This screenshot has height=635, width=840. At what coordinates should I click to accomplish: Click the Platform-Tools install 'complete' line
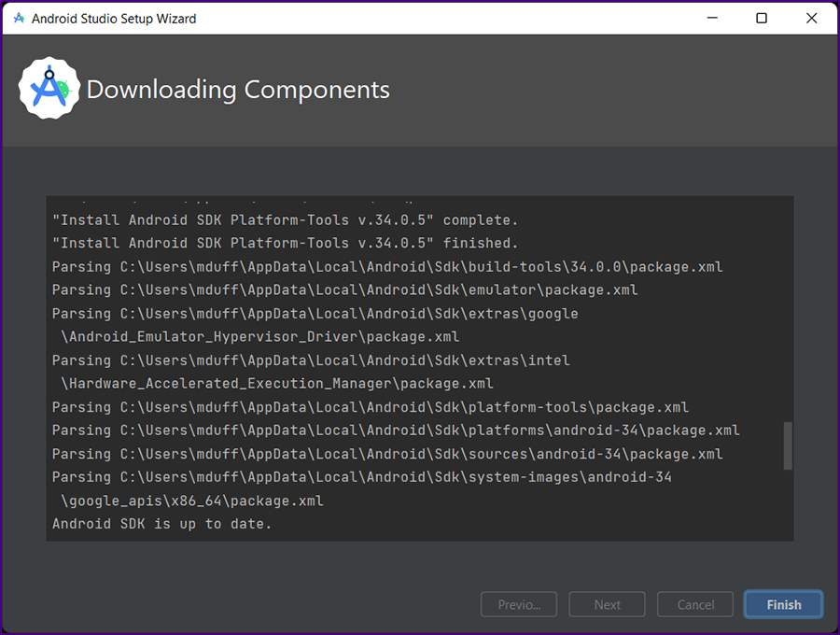click(x=285, y=220)
